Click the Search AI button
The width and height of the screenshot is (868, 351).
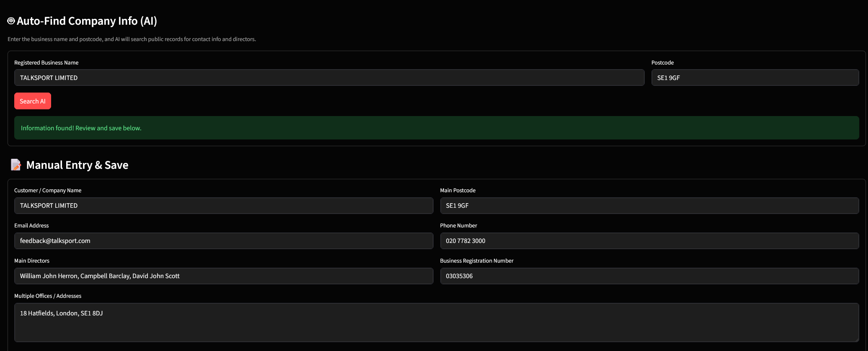pyautogui.click(x=33, y=101)
